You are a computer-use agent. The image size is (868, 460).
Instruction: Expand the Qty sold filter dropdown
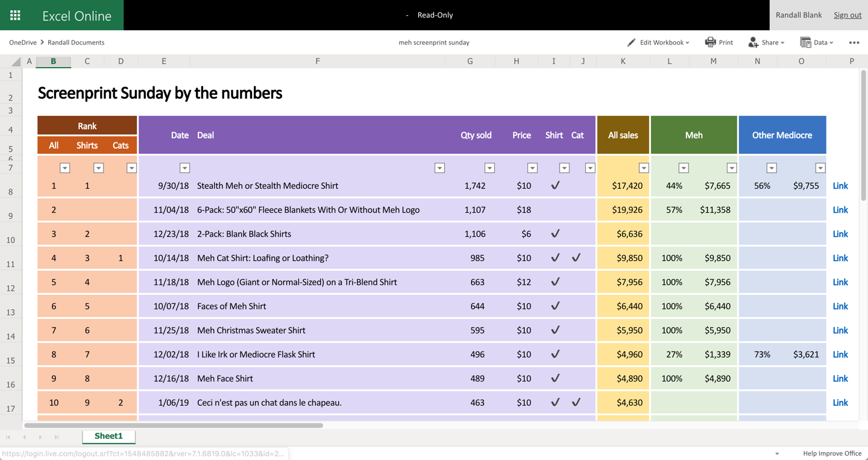[x=489, y=168]
